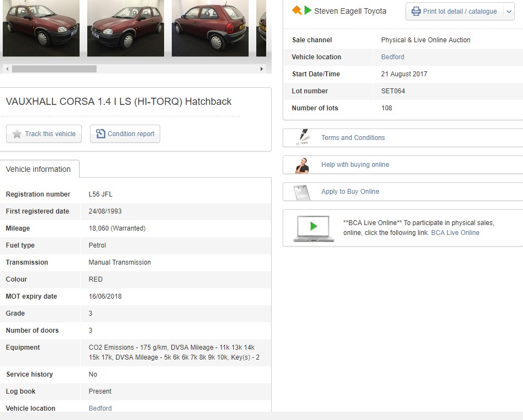Click the Manual Transmission value
The width and height of the screenshot is (523, 420).
(x=120, y=262)
